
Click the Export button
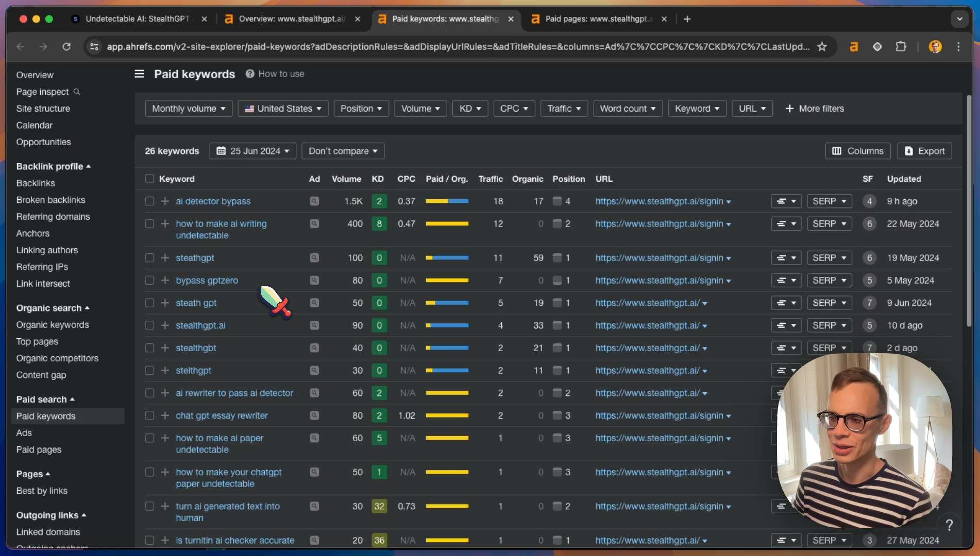924,151
